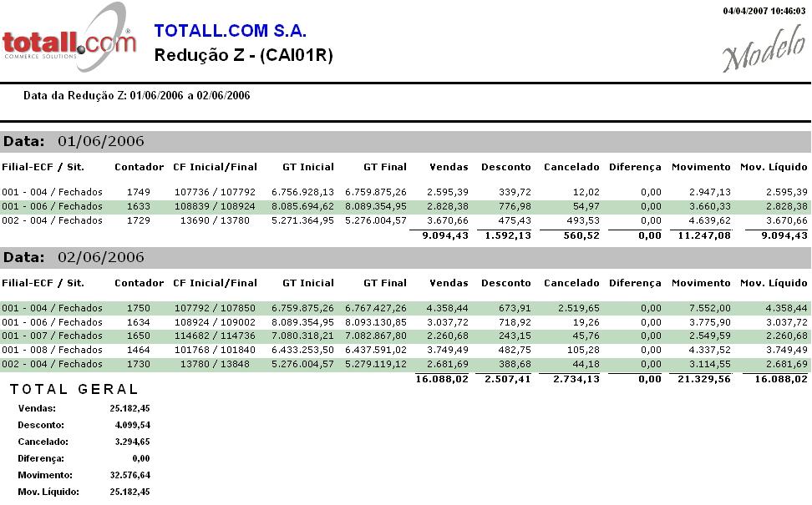Select the GT Inicial value 5.271.364,95
The height and width of the screenshot is (505, 812).
point(303,220)
